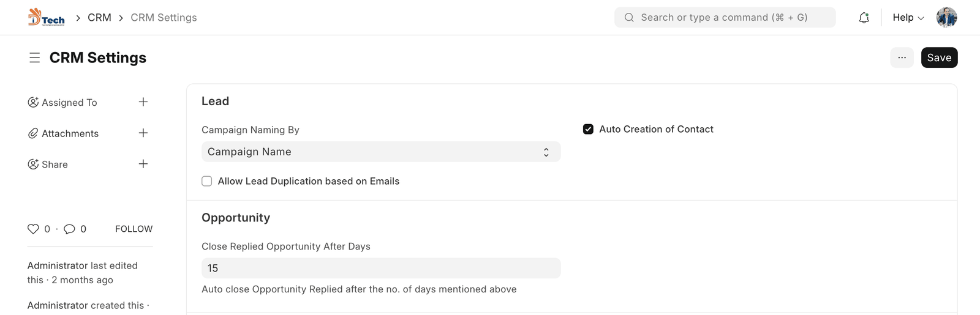Viewport: 980px width, 315px height.
Task: Open the user profile avatar
Action: pyautogui.click(x=946, y=18)
